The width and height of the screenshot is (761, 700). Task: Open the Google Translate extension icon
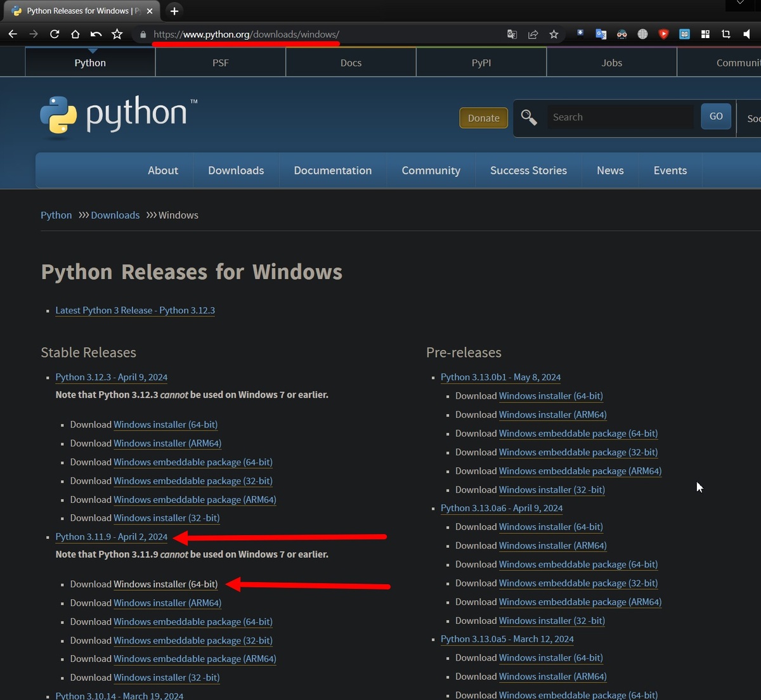(601, 34)
